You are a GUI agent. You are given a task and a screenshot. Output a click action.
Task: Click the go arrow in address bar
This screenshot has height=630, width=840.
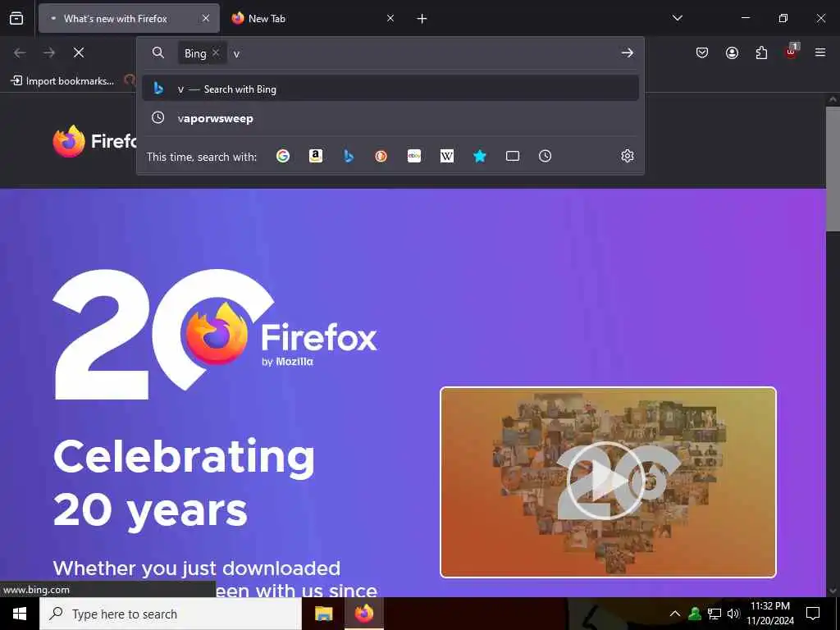(628, 53)
